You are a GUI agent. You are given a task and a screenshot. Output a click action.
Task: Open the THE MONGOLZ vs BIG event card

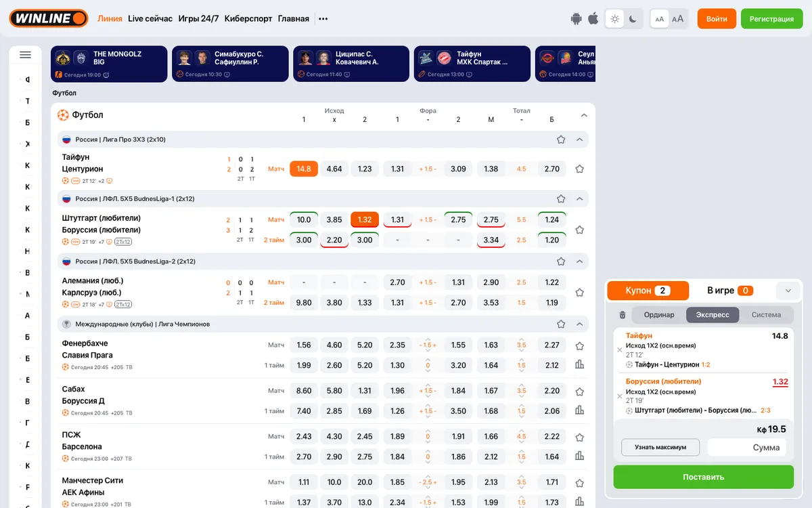point(109,64)
